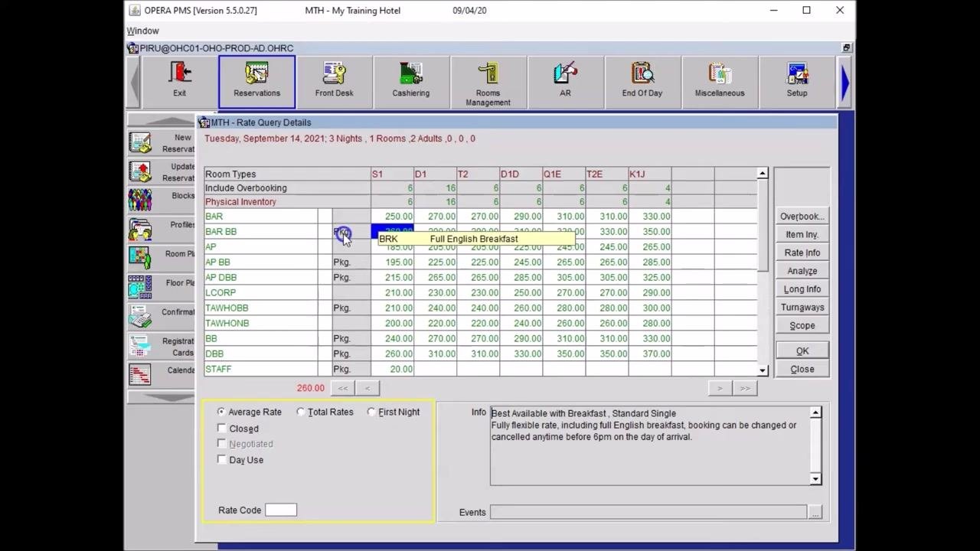Image resolution: width=980 pixels, height=551 pixels.
Task: Open the Confirmation sidebar icon
Action: 140,317
